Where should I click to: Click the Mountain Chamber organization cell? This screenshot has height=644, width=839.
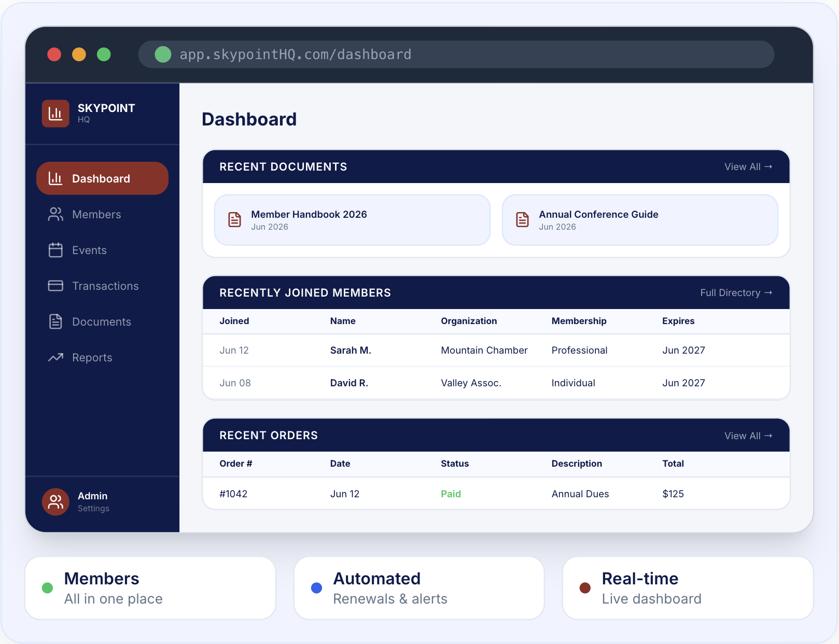[484, 350]
